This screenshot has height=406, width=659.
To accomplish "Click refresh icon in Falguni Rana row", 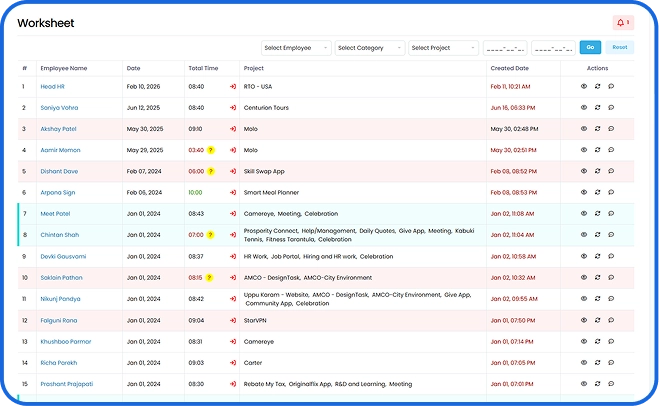I will (x=597, y=320).
